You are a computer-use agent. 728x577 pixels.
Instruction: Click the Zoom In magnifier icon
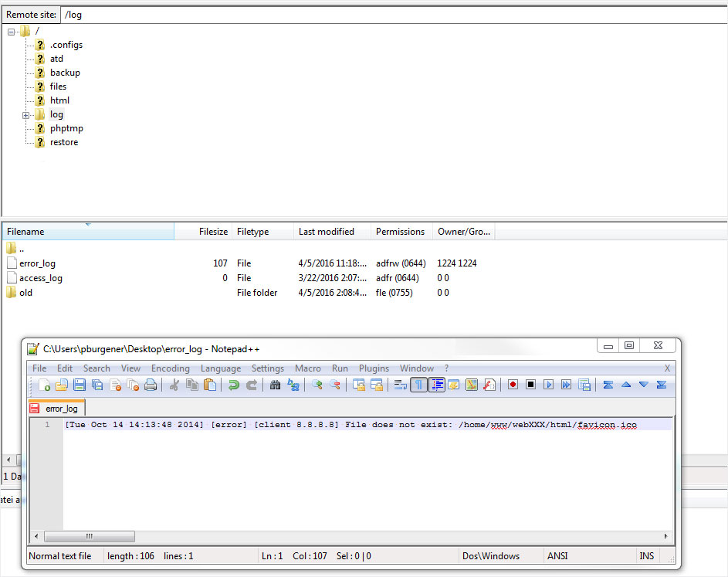point(317,385)
